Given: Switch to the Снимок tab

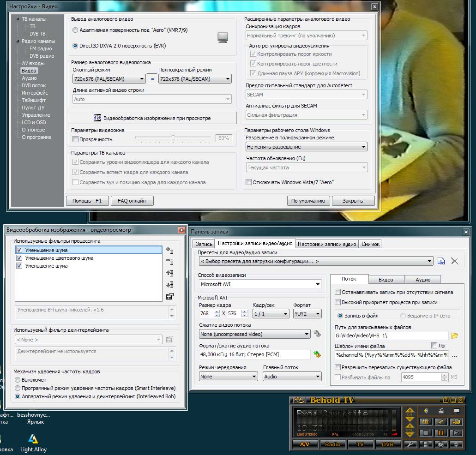Looking at the screenshot, I should tap(370, 244).
